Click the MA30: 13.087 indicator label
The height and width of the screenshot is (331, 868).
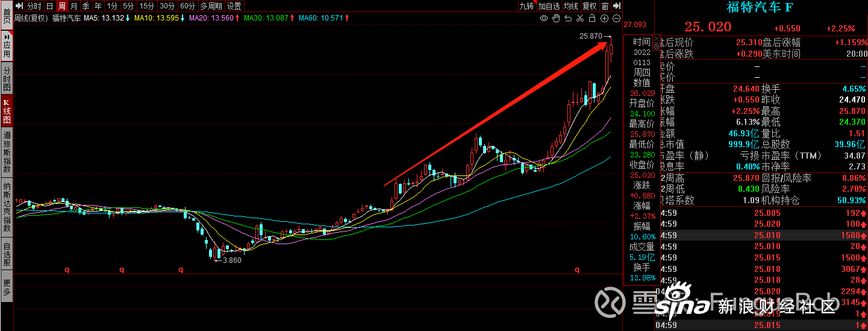[266, 19]
